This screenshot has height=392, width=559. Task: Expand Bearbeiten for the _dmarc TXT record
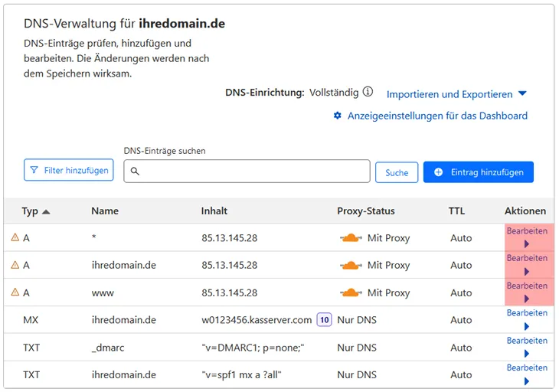click(528, 347)
